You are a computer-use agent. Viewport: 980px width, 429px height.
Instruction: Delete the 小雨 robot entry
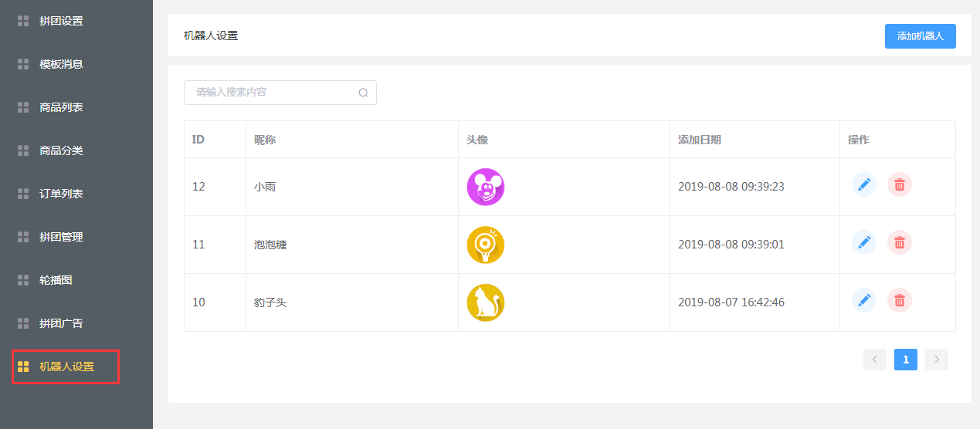pos(900,184)
